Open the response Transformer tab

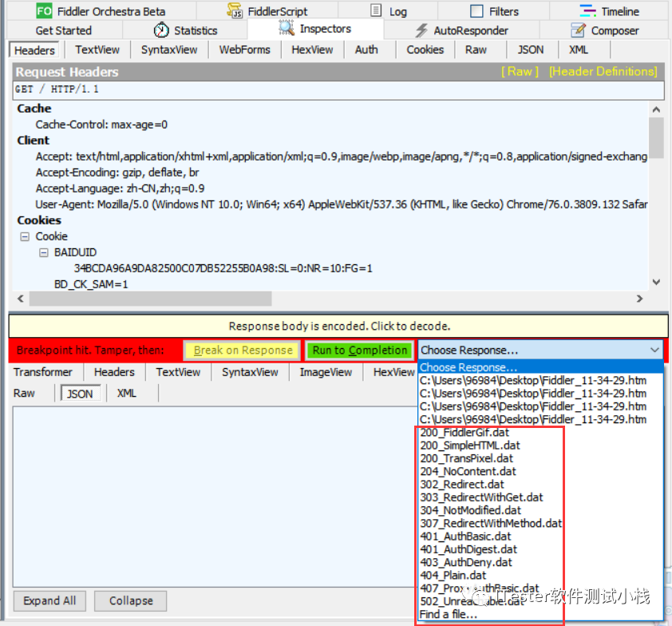(43, 372)
